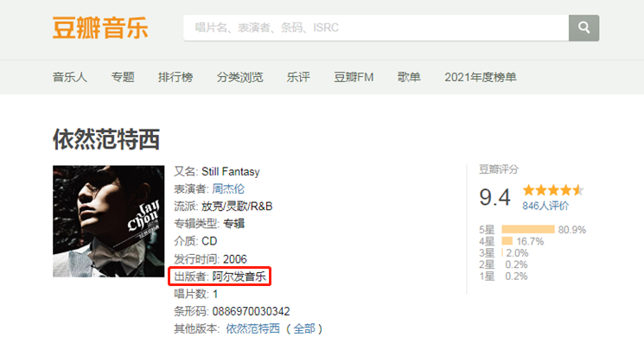Click the Jay Chou album cover
Screen dimensions: 644x350
pos(108,221)
